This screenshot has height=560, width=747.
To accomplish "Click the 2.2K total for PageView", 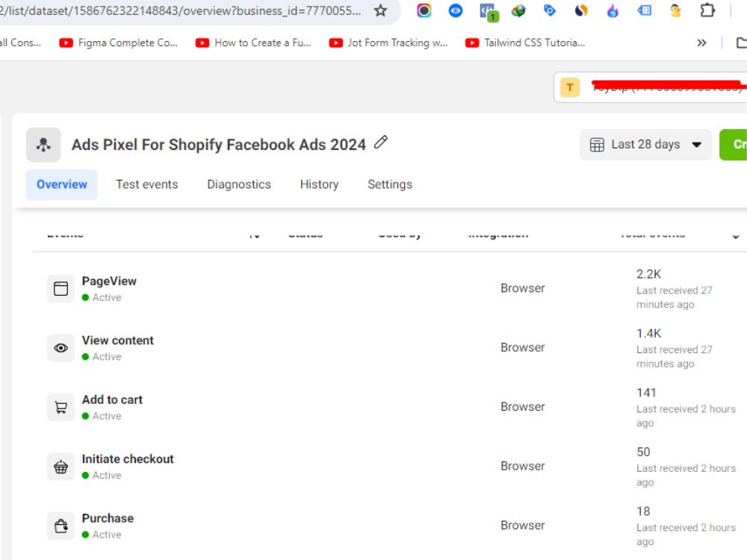I will [x=649, y=274].
